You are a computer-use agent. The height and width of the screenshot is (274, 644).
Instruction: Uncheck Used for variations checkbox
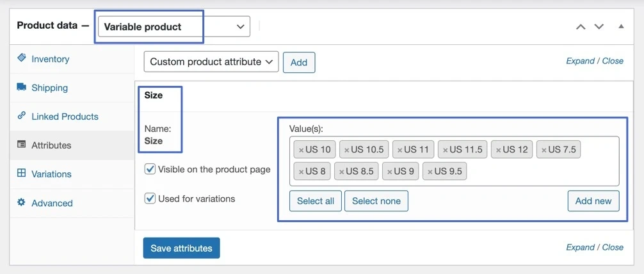point(150,198)
